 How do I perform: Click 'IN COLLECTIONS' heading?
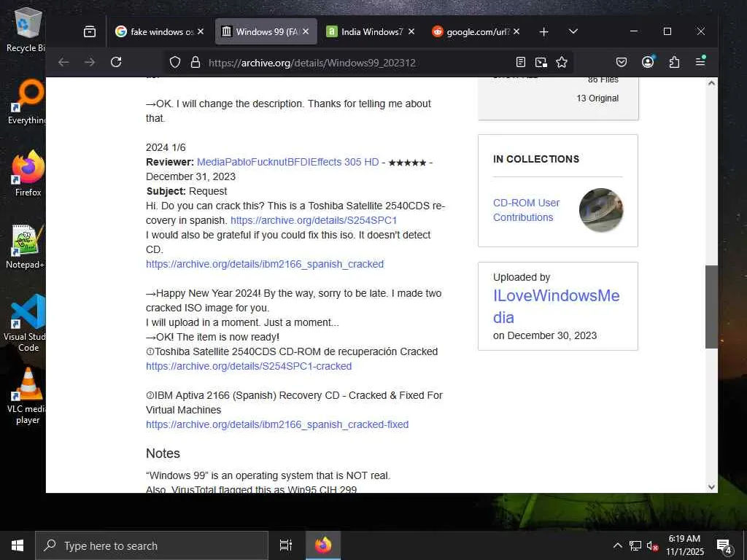tap(536, 159)
